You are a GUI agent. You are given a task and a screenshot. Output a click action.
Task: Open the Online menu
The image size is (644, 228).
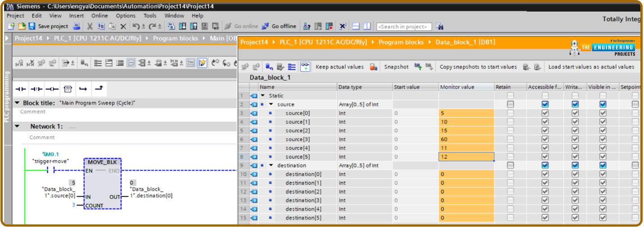point(100,16)
